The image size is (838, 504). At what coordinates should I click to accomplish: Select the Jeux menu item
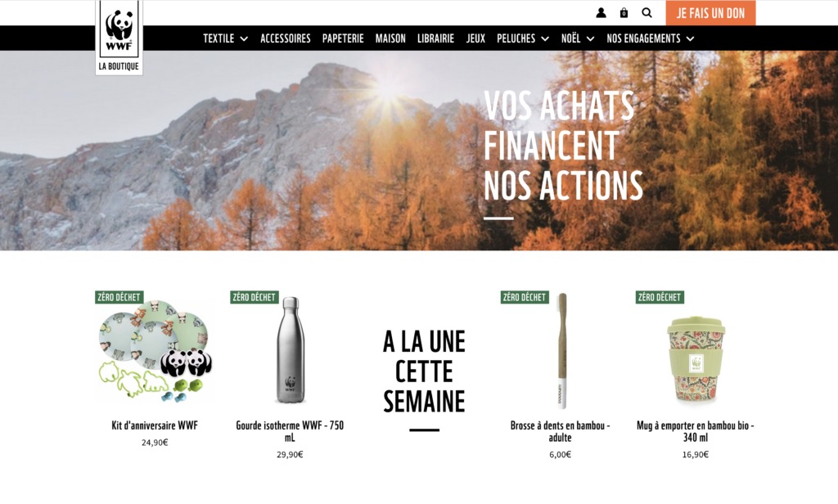475,38
